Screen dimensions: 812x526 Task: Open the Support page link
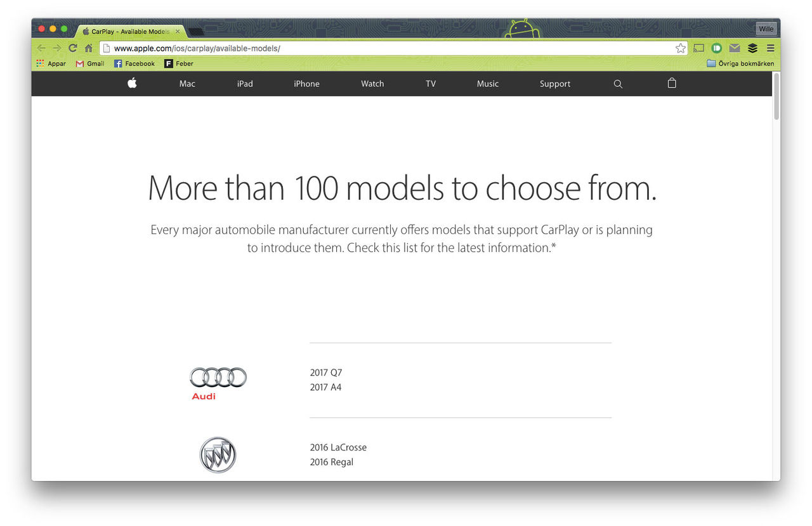pos(554,83)
